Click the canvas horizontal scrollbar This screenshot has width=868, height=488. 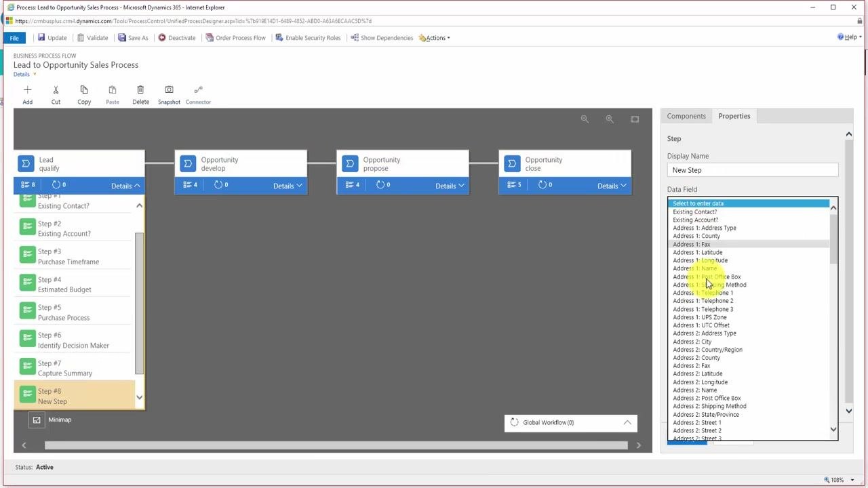336,445
